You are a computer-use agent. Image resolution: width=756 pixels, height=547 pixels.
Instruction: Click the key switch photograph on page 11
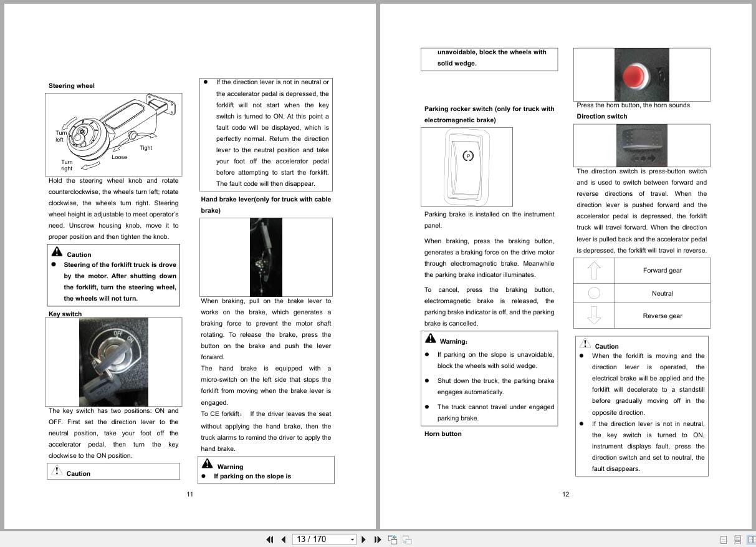[113, 362]
